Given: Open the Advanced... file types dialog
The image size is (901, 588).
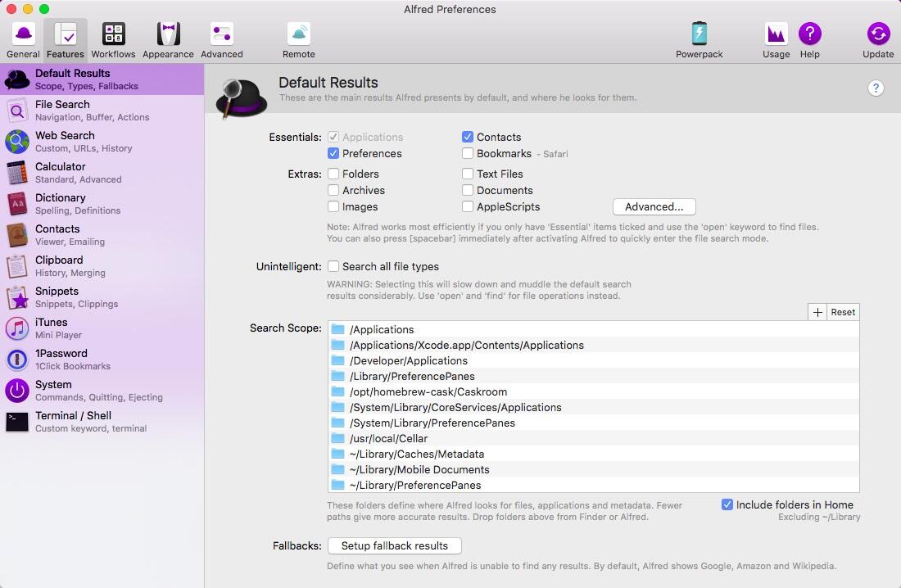Looking at the screenshot, I should (654, 206).
